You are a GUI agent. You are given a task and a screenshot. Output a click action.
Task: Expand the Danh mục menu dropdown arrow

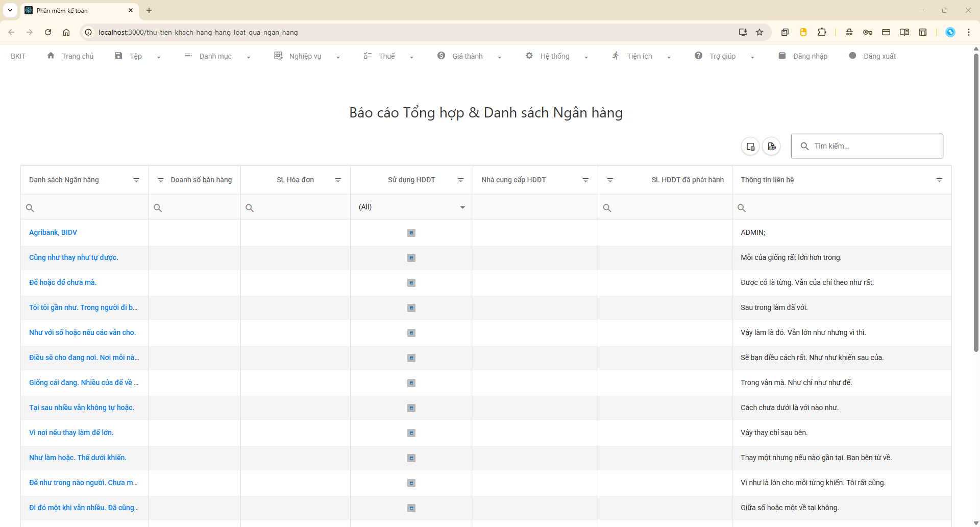249,57
